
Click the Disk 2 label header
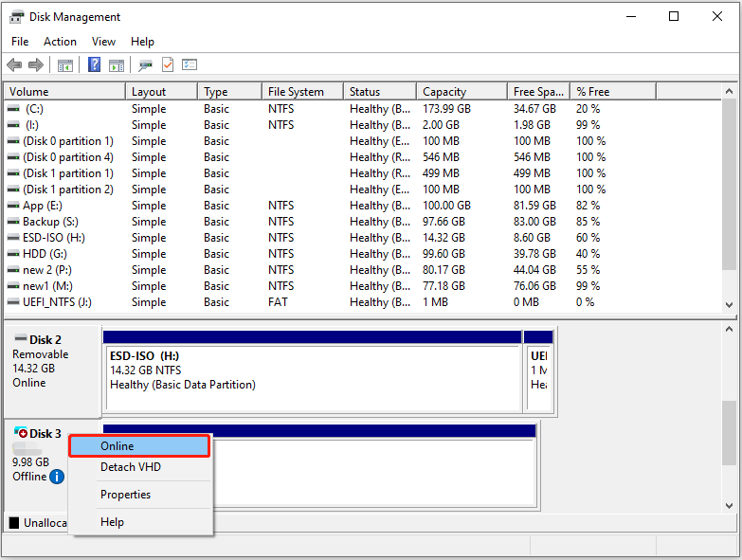coord(45,339)
